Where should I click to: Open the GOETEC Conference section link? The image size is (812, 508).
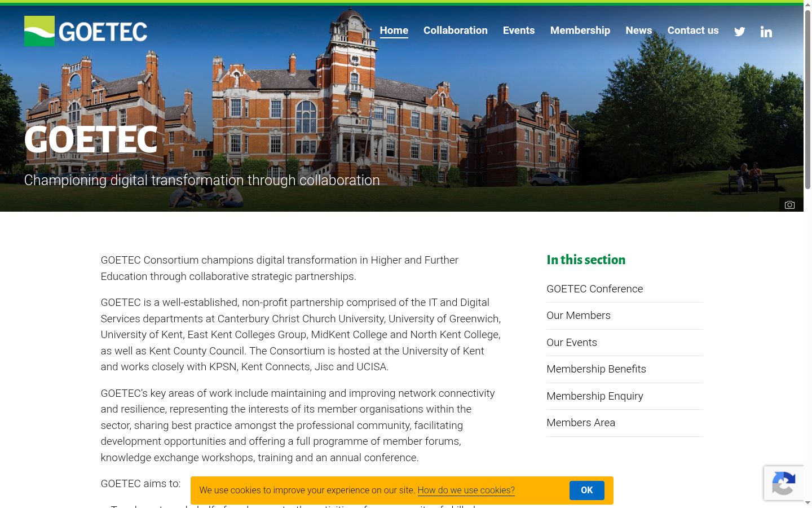point(595,289)
